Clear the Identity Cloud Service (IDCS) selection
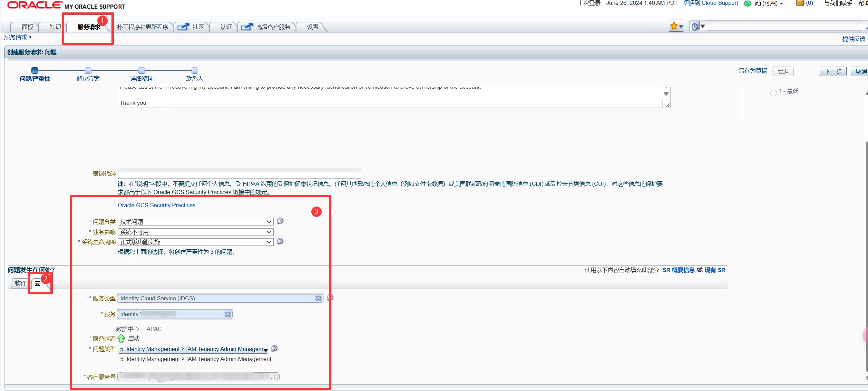Image resolution: width=868 pixels, height=391 pixels. coord(318,298)
